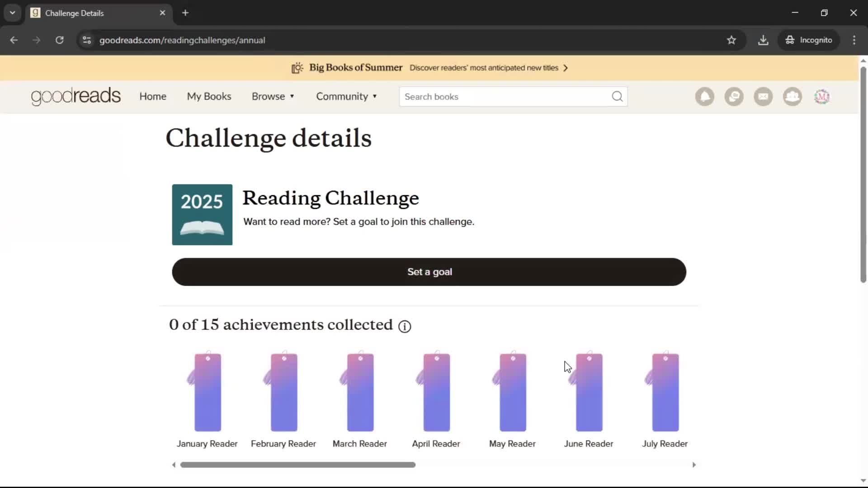Select the April Reader bookmark

tap(436, 391)
